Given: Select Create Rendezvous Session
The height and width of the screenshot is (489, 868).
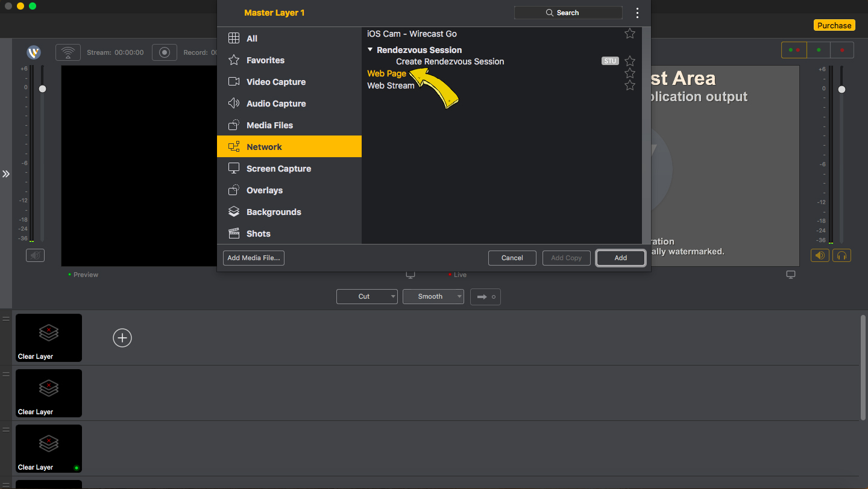Looking at the screenshot, I should (450, 61).
